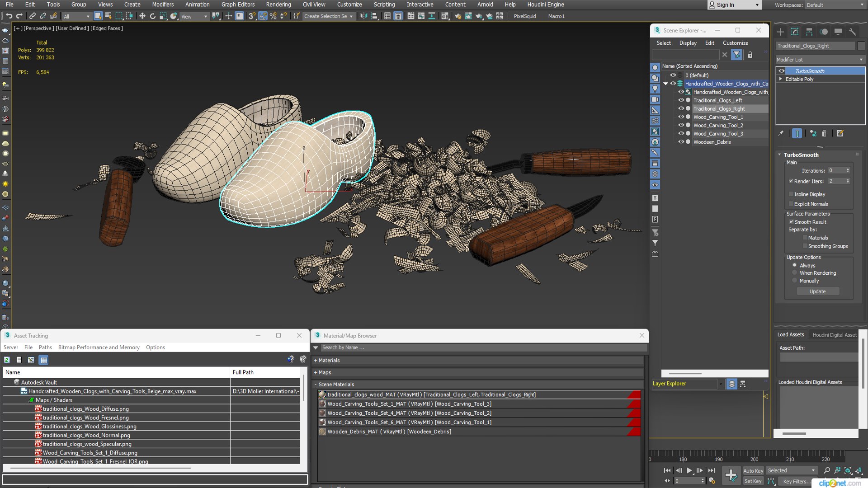The image size is (868, 488).
Task: Open the Modifier List dropdown
Action: [x=820, y=60]
